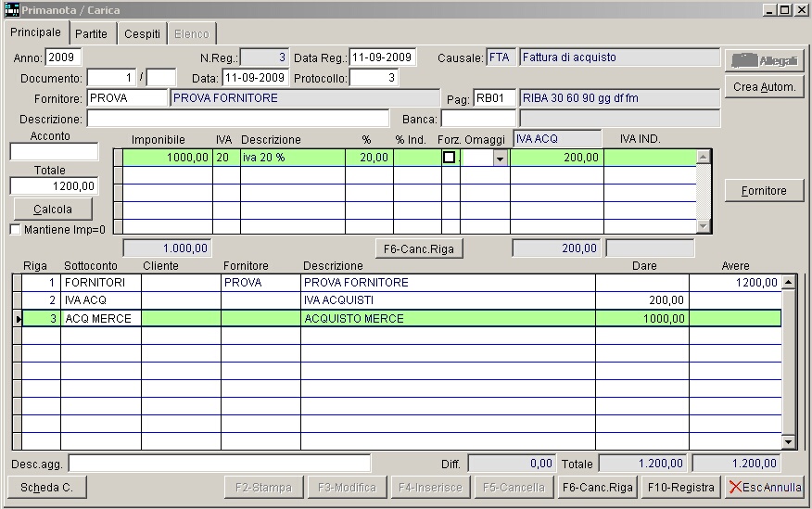Click Dare cell 1000,00

pos(642,318)
